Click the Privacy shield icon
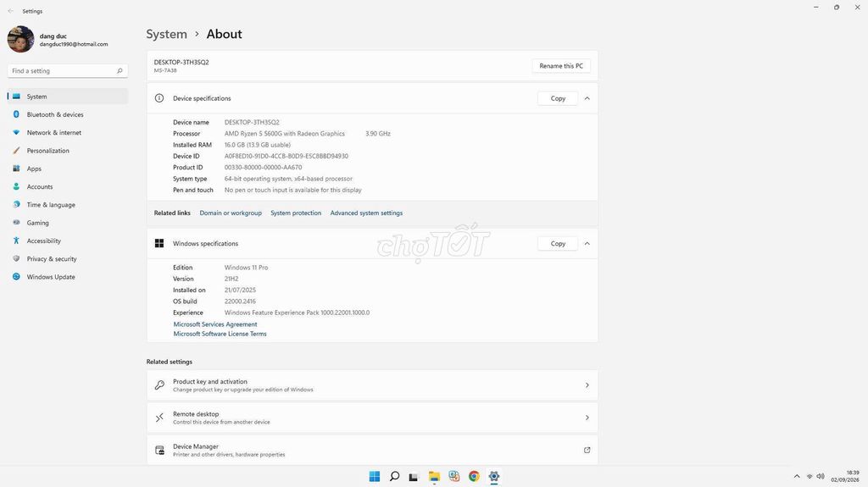Viewport: 868px width, 487px height. 16,258
